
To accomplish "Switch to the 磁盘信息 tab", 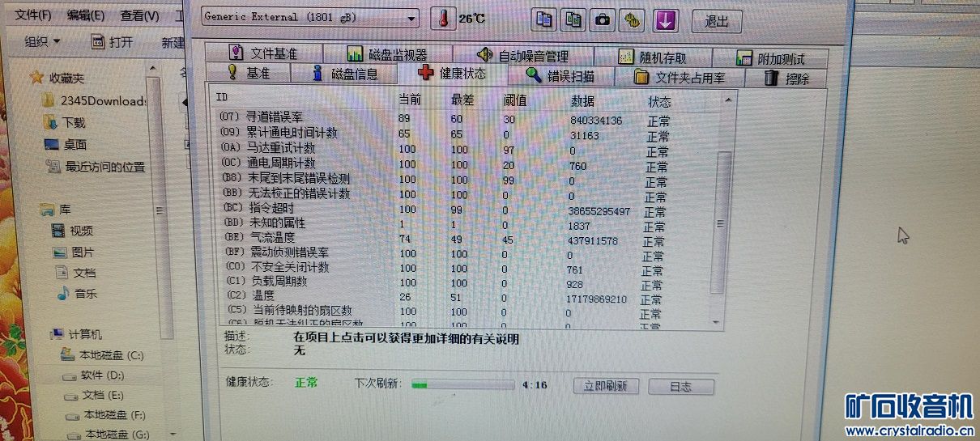I will pos(344,74).
